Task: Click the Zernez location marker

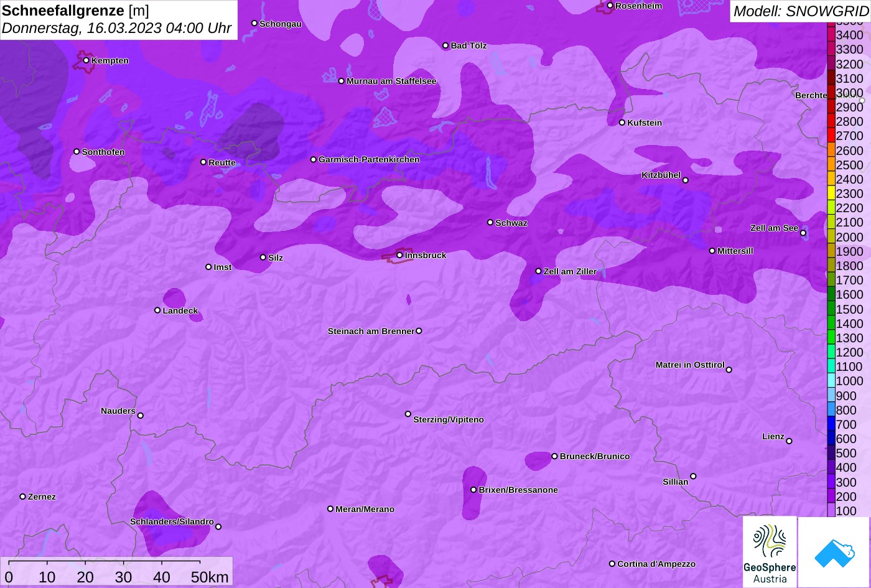Action: point(23,497)
